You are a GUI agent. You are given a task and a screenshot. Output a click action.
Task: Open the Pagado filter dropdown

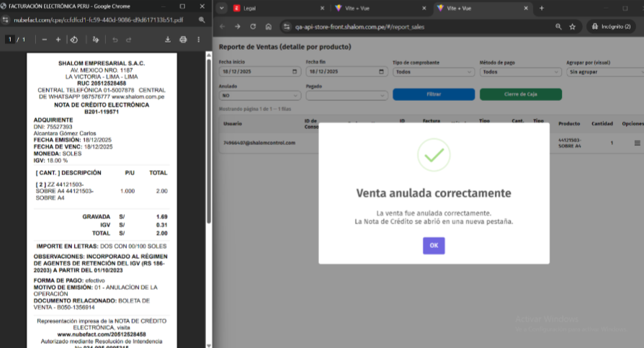click(x=346, y=95)
